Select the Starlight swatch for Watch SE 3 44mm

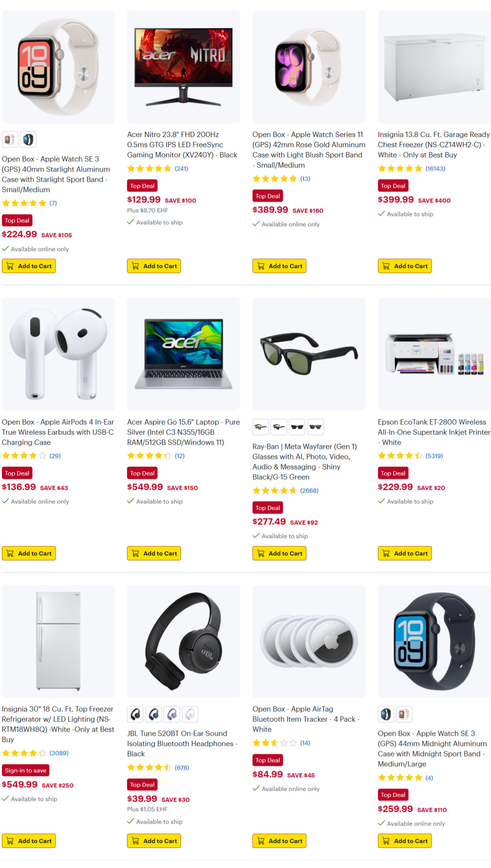[404, 714]
